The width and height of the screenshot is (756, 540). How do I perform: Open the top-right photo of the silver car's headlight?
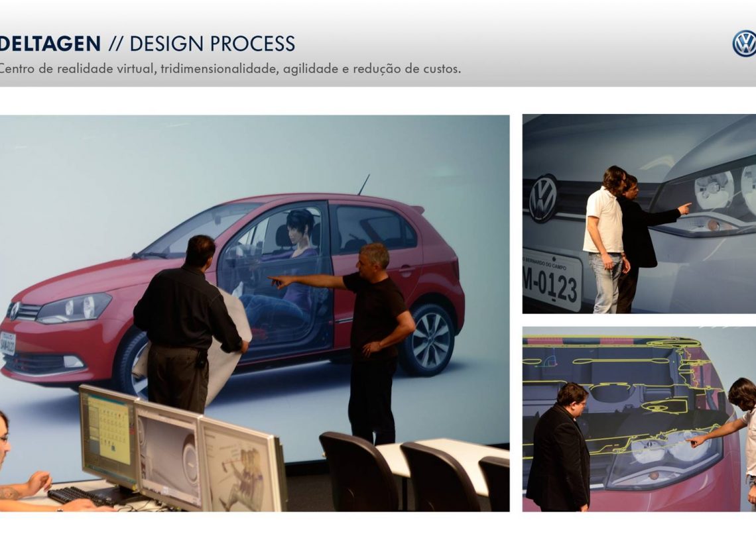coord(639,213)
